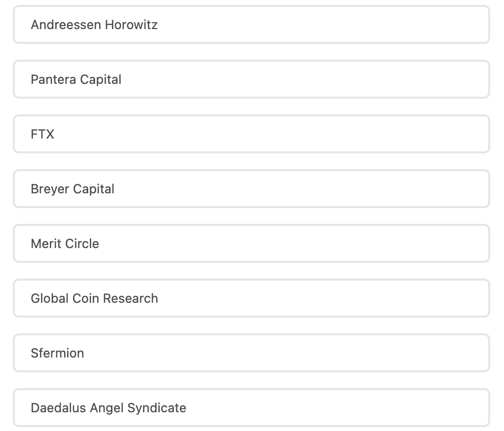504x431 pixels.
Task: Click the 'Daedalus Angel Syndicate' text
Action: [x=108, y=408]
